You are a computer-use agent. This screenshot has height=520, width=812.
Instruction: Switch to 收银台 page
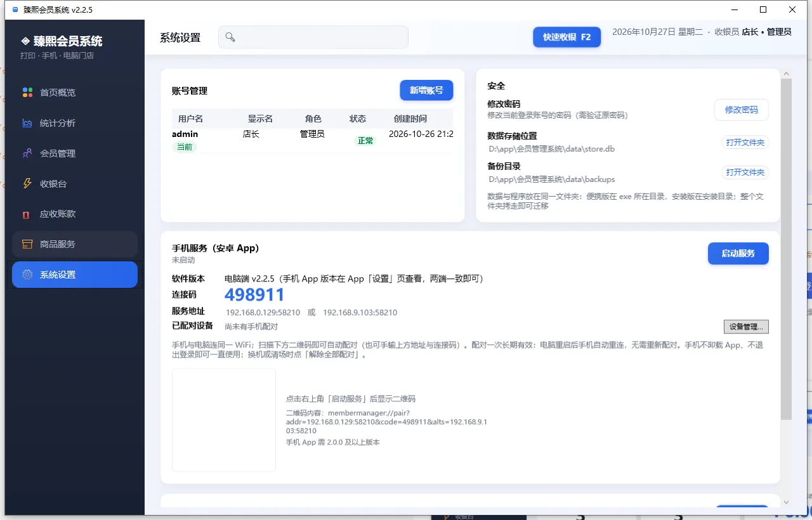click(x=75, y=184)
